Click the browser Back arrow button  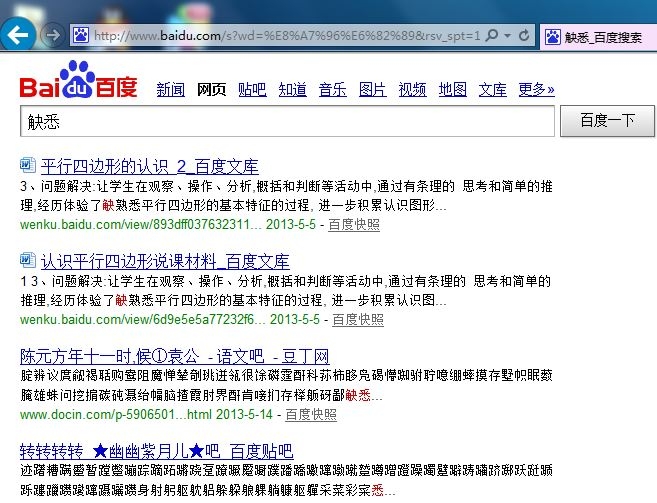pyautogui.click(x=17, y=35)
